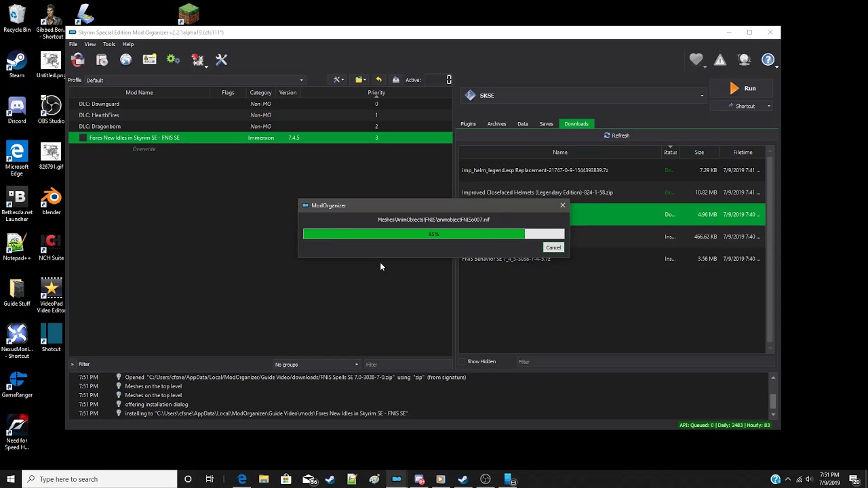Open the Profile Default dropdown
The image size is (868, 488).
click(x=194, y=80)
